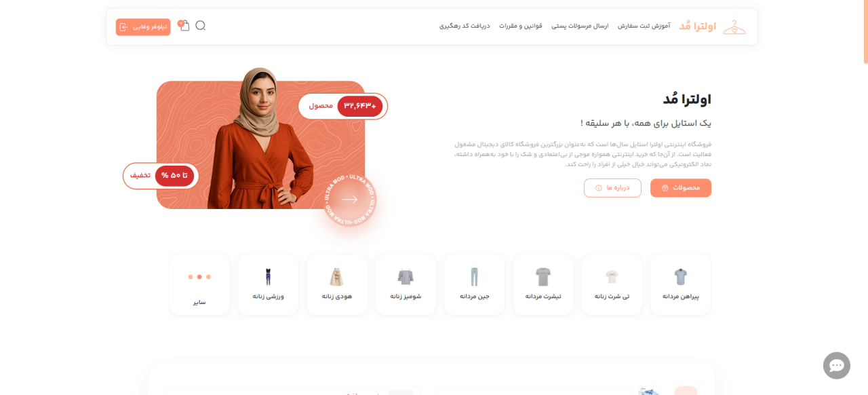The image size is (868, 395).
Task: Click the نیلوفر وفایی account button
Action: pyautogui.click(x=143, y=27)
